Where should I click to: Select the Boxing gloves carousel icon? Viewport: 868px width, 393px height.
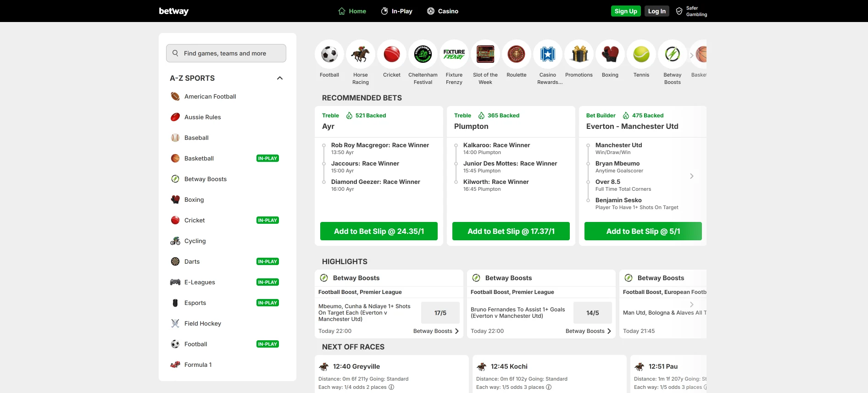click(610, 55)
